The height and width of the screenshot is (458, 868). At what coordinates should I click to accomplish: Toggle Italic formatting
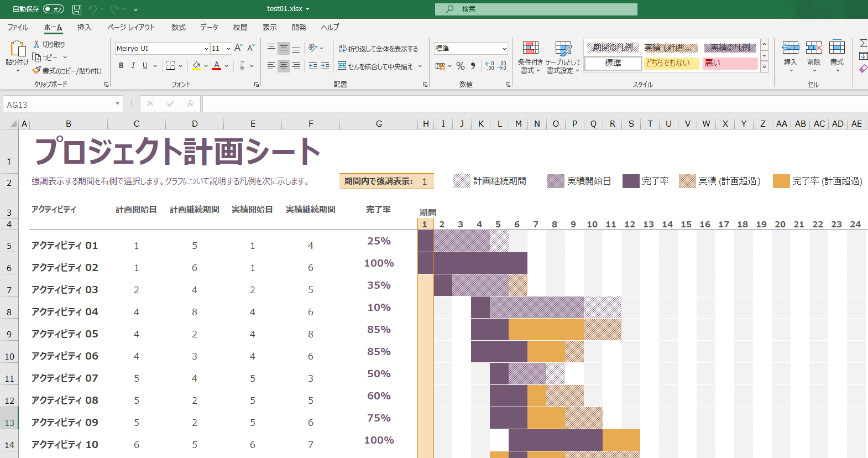pos(133,66)
